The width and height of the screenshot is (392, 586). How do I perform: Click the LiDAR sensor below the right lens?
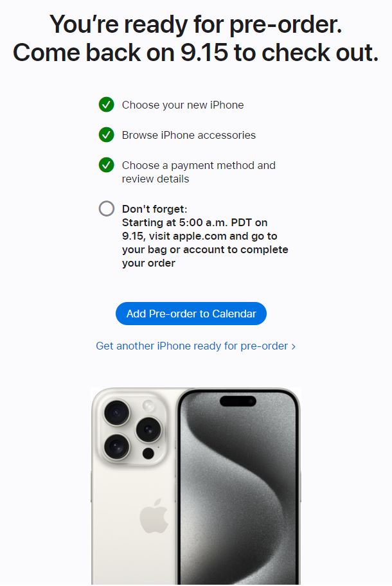coord(148,454)
